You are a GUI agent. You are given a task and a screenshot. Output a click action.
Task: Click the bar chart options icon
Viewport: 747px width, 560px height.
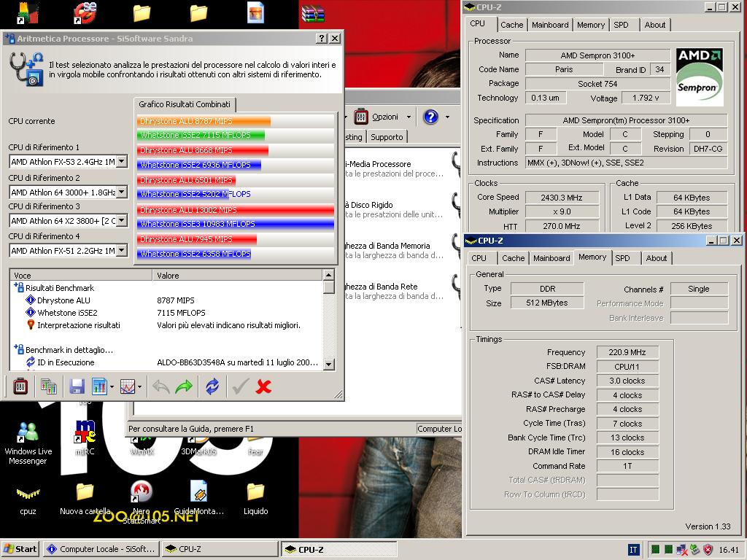[x=99, y=386]
